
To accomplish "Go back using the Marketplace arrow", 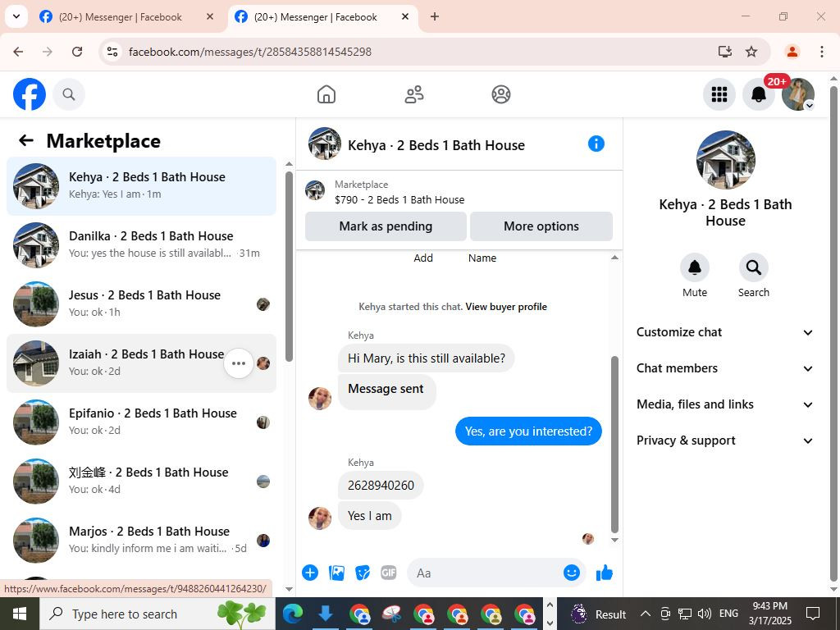I will coord(26,141).
